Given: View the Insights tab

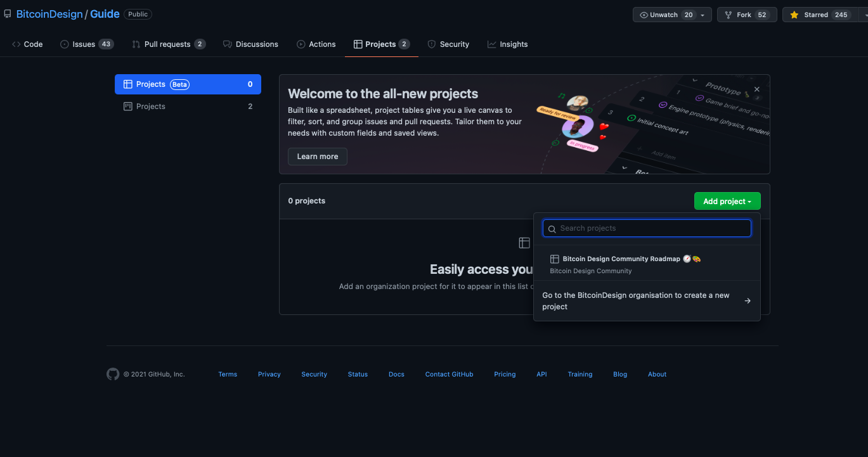Looking at the screenshot, I should tap(507, 44).
